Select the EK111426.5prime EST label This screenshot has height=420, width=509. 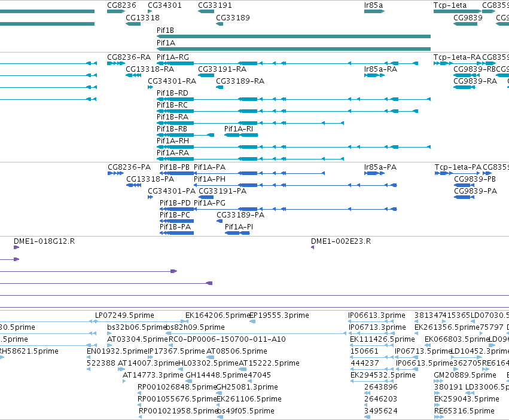[382, 339]
